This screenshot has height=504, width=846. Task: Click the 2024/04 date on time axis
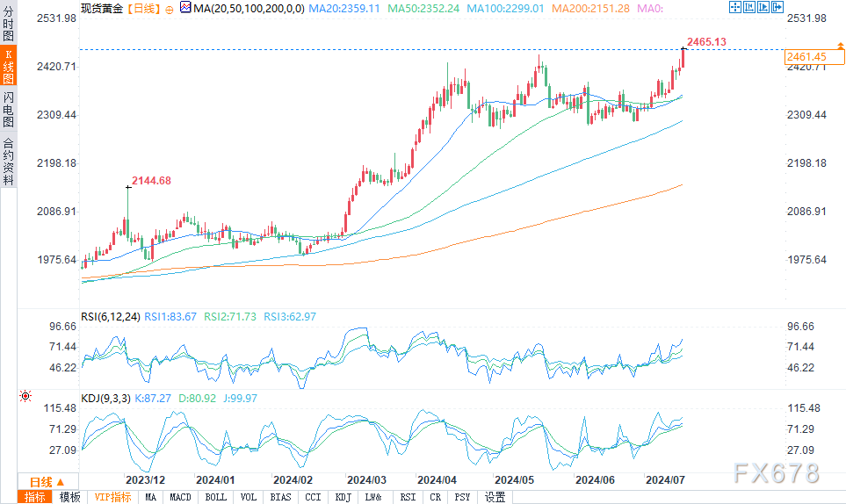point(437,479)
